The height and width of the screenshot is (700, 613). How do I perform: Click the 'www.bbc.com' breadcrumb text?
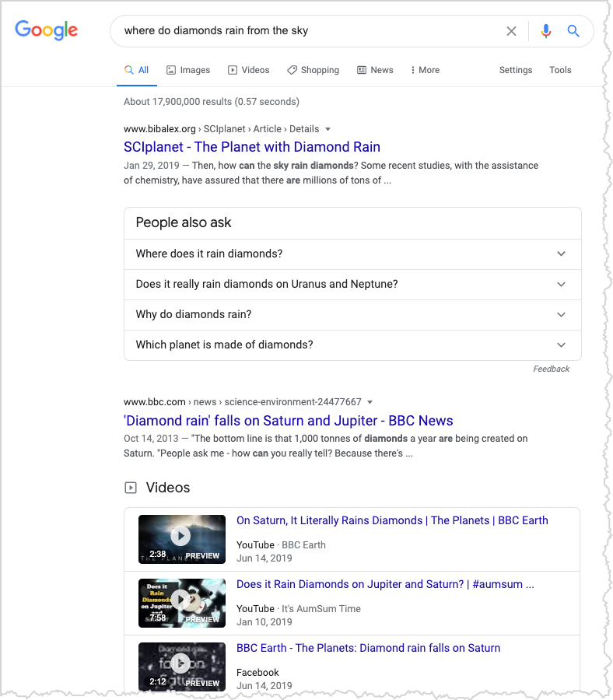(x=155, y=402)
